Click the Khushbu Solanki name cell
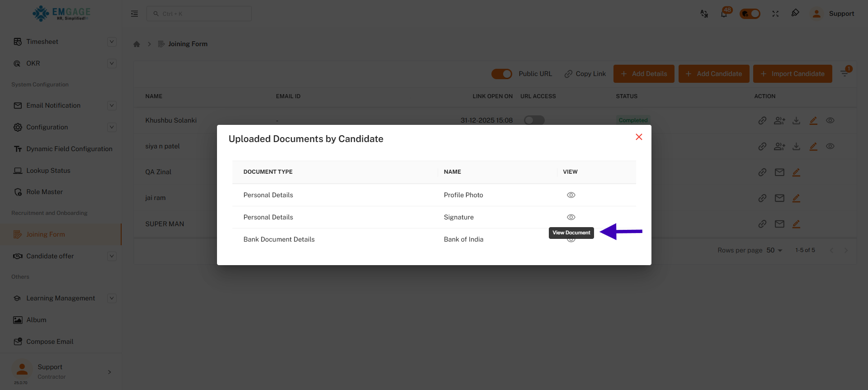868x390 pixels. (x=171, y=120)
